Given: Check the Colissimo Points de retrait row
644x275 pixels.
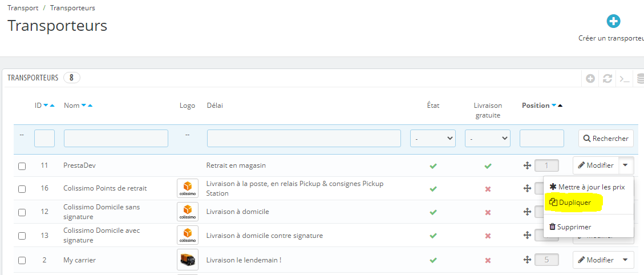Looking at the screenshot, I should pyautogui.click(x=22, y=189).
